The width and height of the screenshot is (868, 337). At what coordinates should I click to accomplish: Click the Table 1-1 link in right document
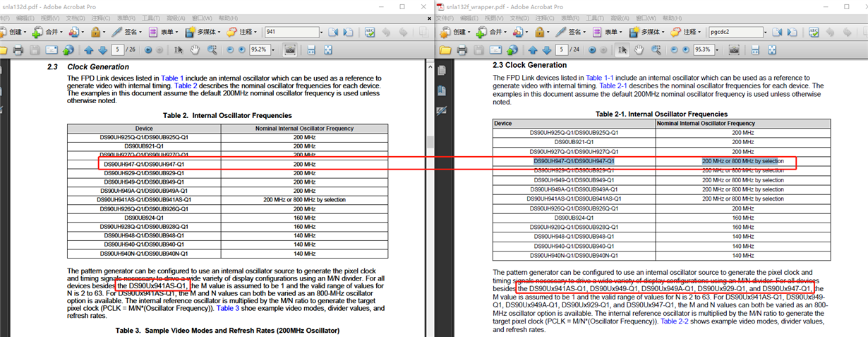[600, 77]
